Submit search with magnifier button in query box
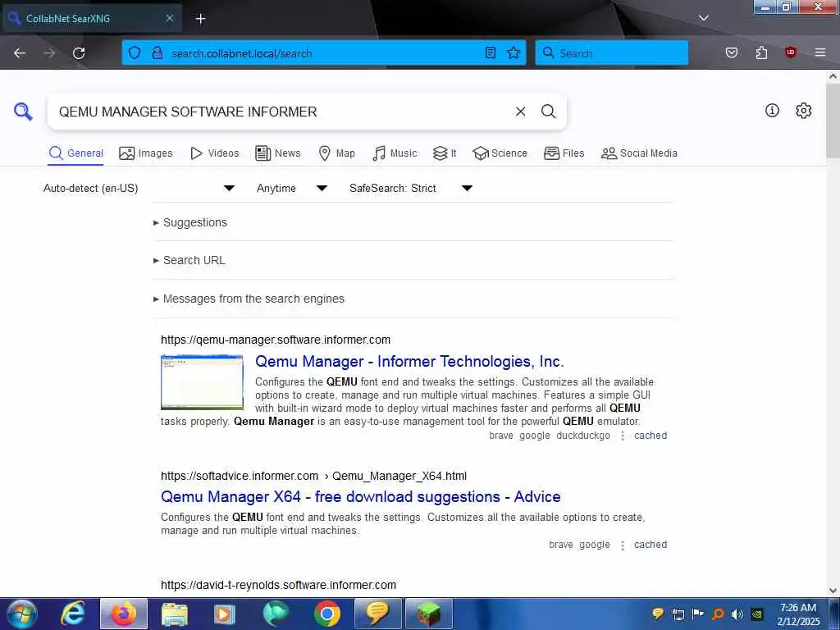Viewport: 840px width, 630px height. (x=548, y=112)
